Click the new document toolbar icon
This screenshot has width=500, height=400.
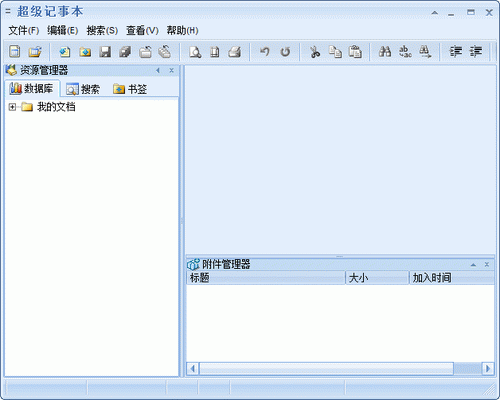click(x=15, y=52)
